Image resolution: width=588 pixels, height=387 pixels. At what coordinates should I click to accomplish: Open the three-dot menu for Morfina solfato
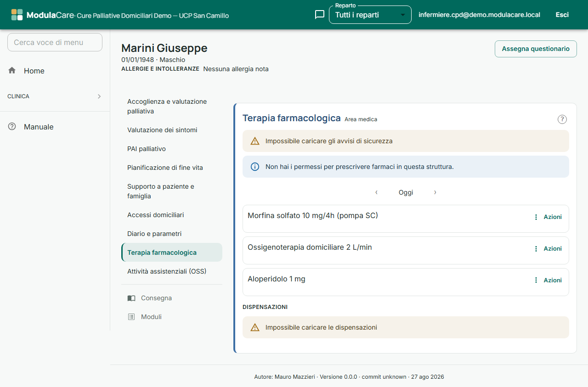(536, 217)
